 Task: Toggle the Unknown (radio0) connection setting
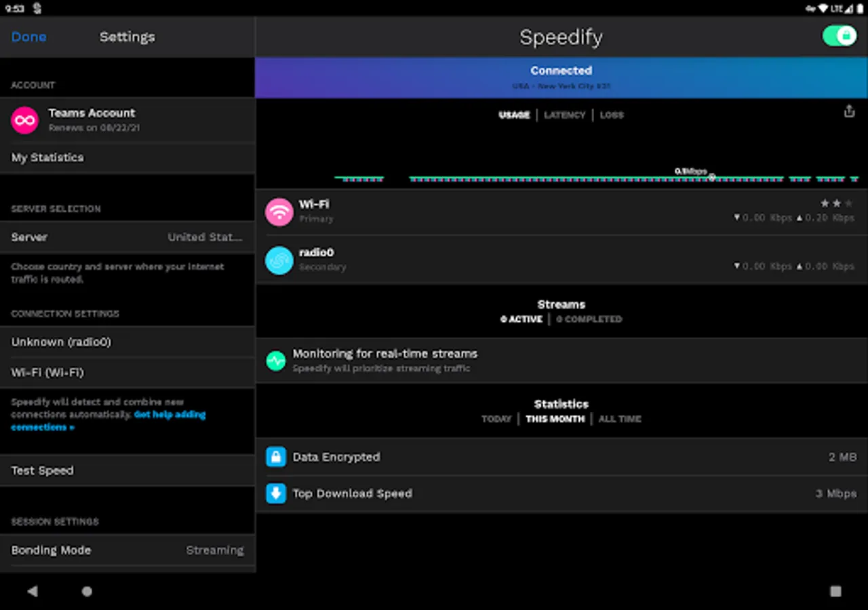(127, 342)
